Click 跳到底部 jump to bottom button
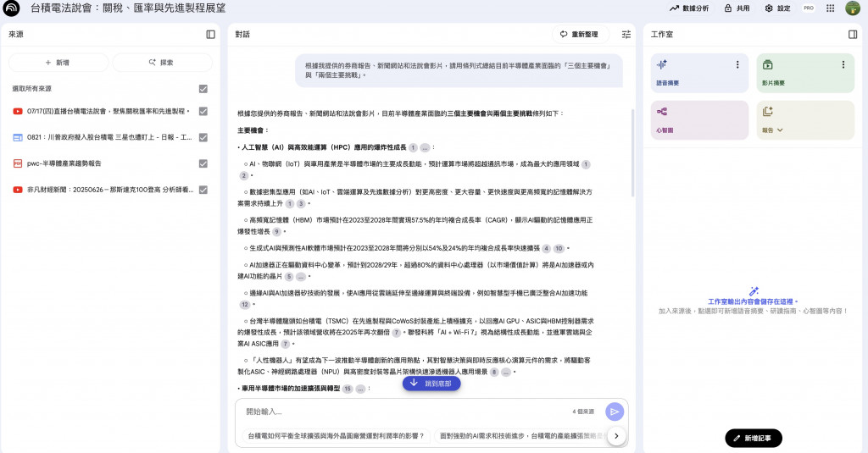 pyautogui.click(x=431, y=384)
